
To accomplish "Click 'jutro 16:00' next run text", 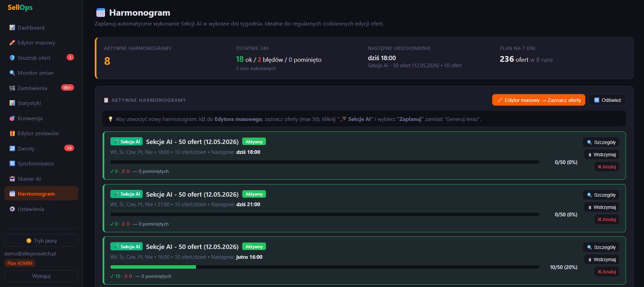I will tap(249, 257).
